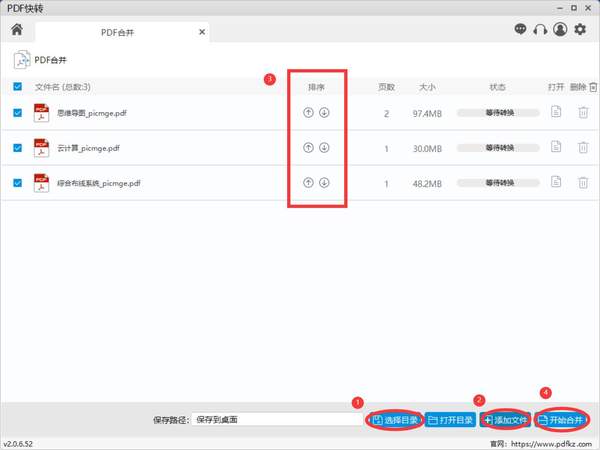Click the PDF icon of 思维导图_picmge.pdf
Image resolution: width=600 pixels, height=450 pixels.
coord(41,113)
